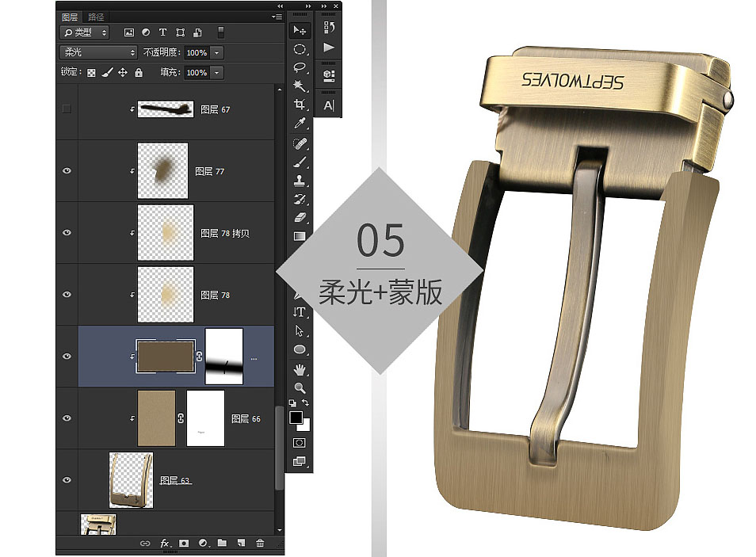
Task: Select the Brush tool
Action: coord(300,162)
